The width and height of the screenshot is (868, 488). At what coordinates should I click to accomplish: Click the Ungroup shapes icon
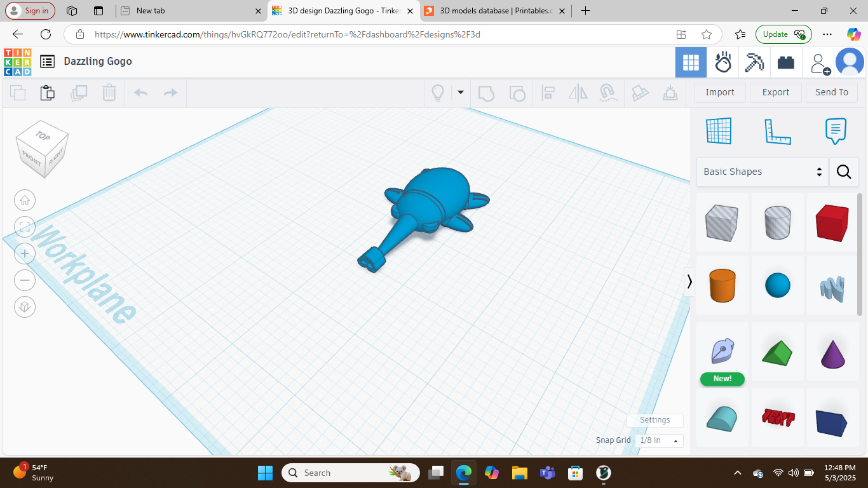[x=517, y=93]
